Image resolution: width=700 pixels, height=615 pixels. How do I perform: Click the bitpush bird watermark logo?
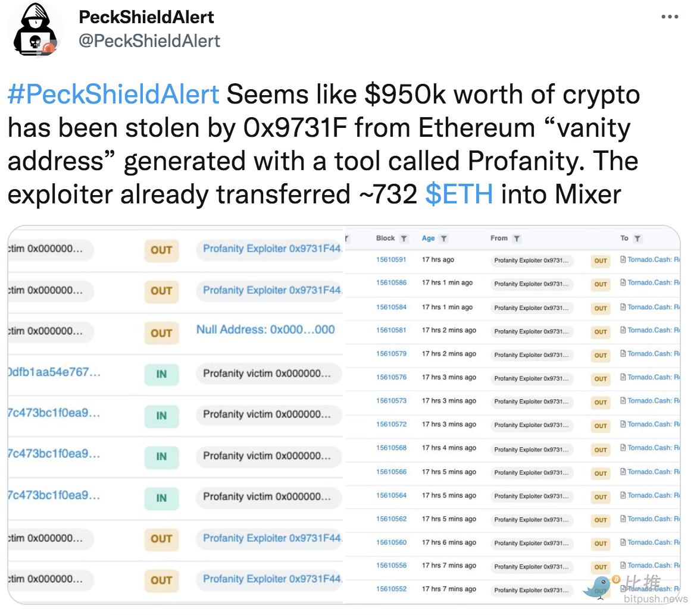pyautogui.click(x=601, y=587)
